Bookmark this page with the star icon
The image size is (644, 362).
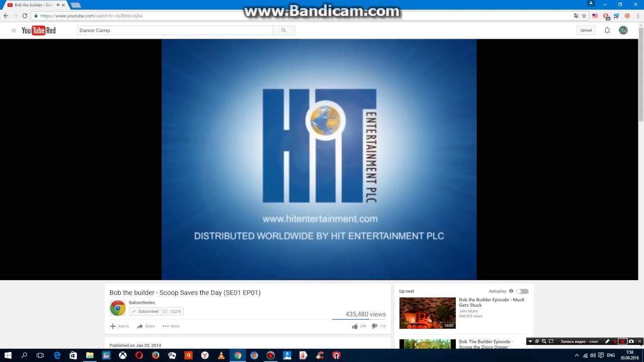pos(584,16)
